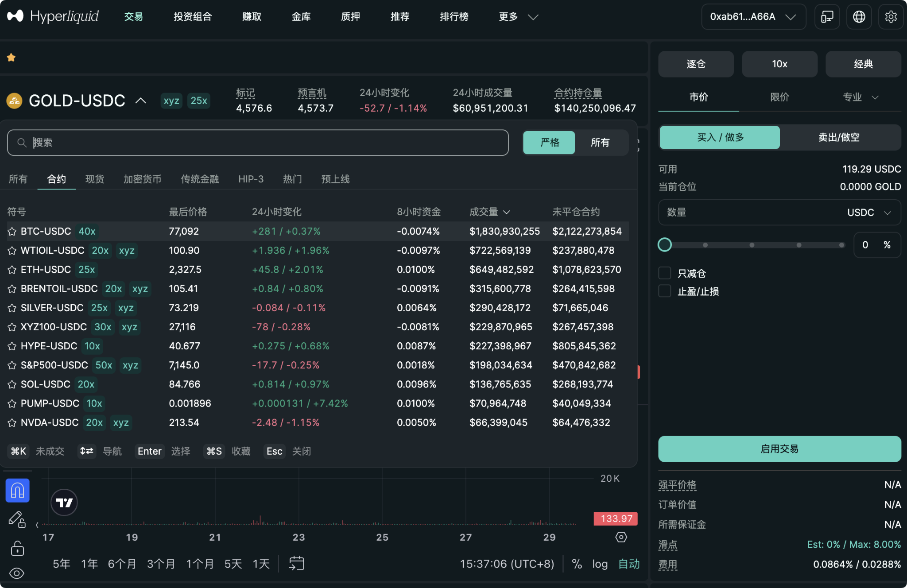Click the Hyperliquid logo icon

[15, 16]
